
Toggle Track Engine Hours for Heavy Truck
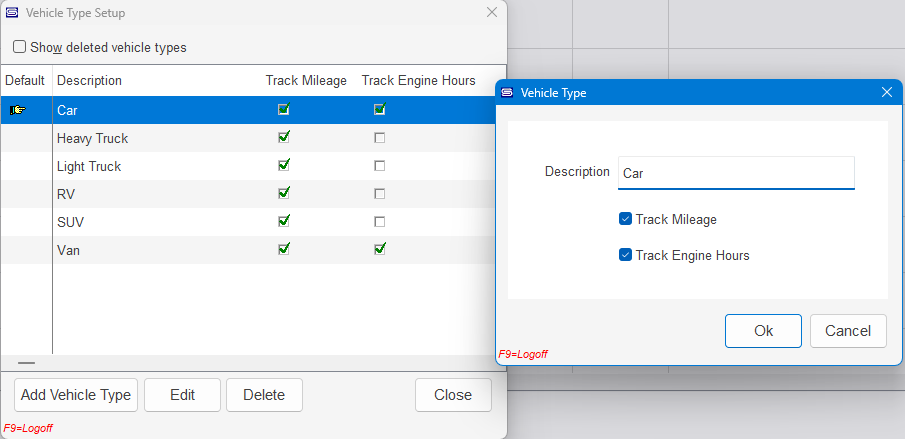pyautogui.click(x=379, y=138)
